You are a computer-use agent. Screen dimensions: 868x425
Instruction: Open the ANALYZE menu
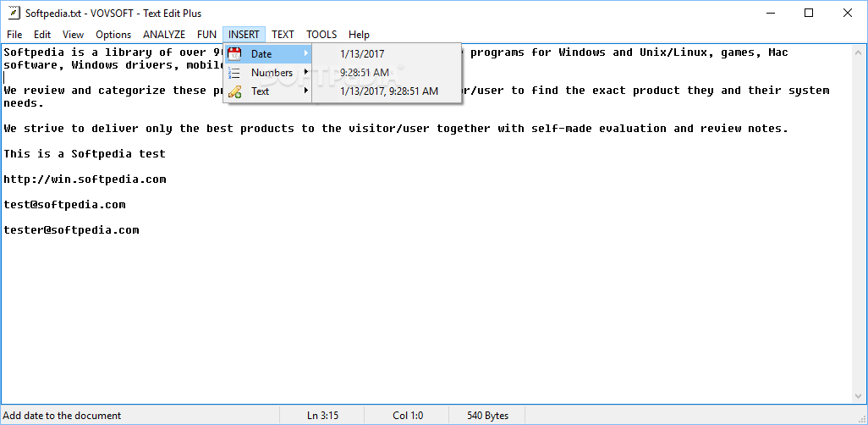(x=164, y=35)
